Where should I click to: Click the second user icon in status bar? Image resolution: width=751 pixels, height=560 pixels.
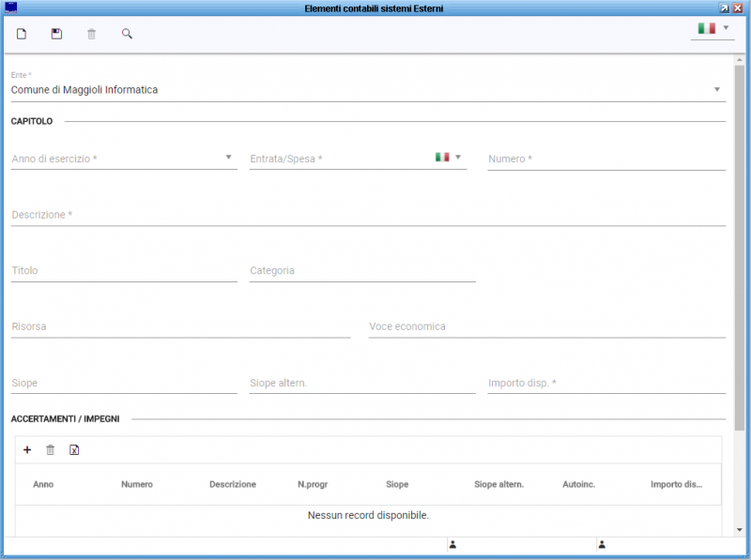pos(602,545)
